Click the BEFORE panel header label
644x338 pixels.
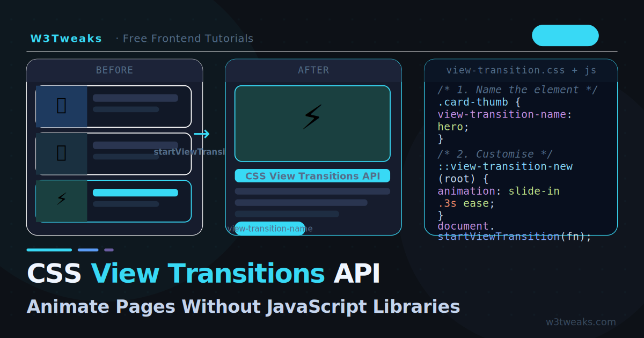pos(114,70)
